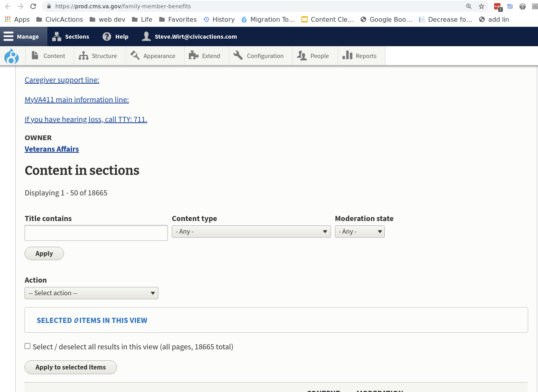Open the Apps grid shortcut
Viewport: 538px width, 392px height.
click(x=17, y=19)
